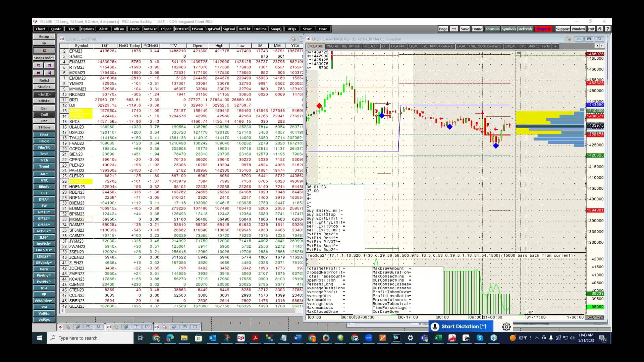Select the Cndl candlestick chart style

click(44, 114)
